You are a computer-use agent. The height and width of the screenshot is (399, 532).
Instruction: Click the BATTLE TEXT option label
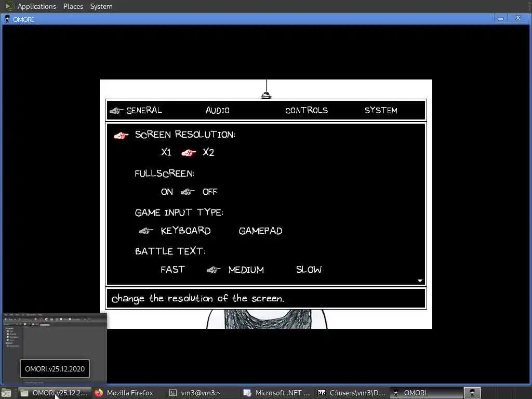170,251
